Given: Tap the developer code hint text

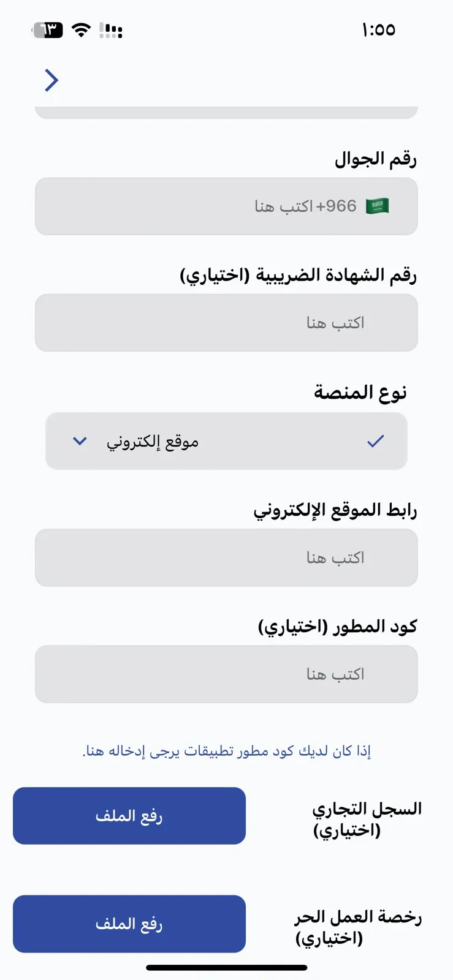Looking at the screenshot, I should [227, 751].
